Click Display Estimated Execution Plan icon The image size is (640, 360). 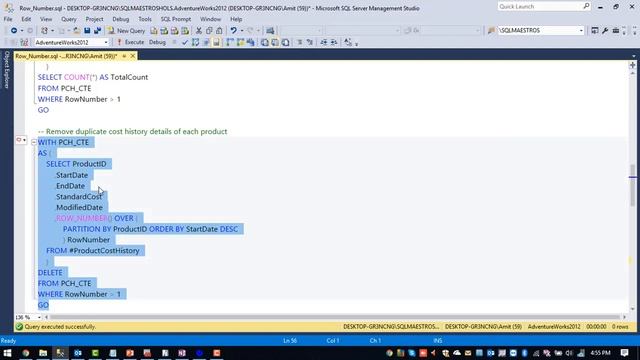[x=196, y=42]
